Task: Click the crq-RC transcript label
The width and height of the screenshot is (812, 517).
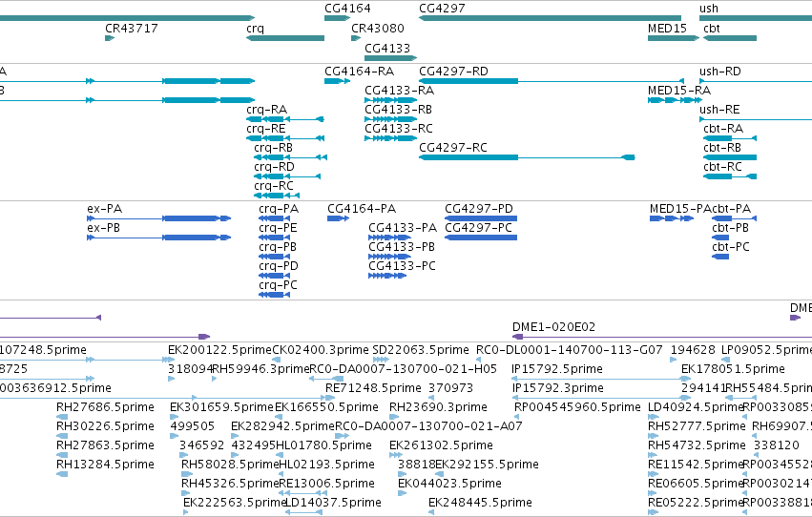Action: tap(274, 186)
